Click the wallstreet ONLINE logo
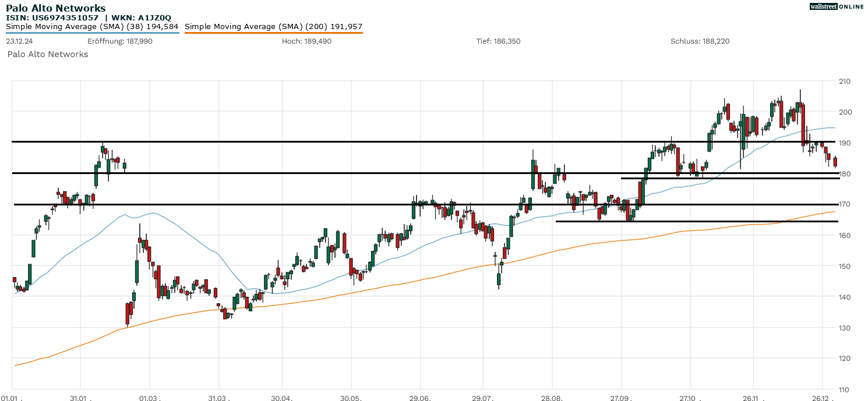 click(x=837, y=6)
